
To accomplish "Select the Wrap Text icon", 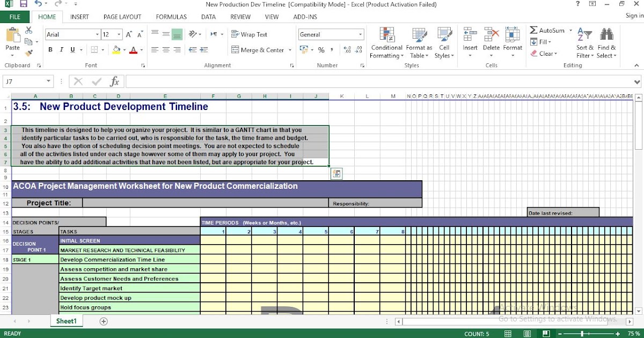I will pos(236,34).
